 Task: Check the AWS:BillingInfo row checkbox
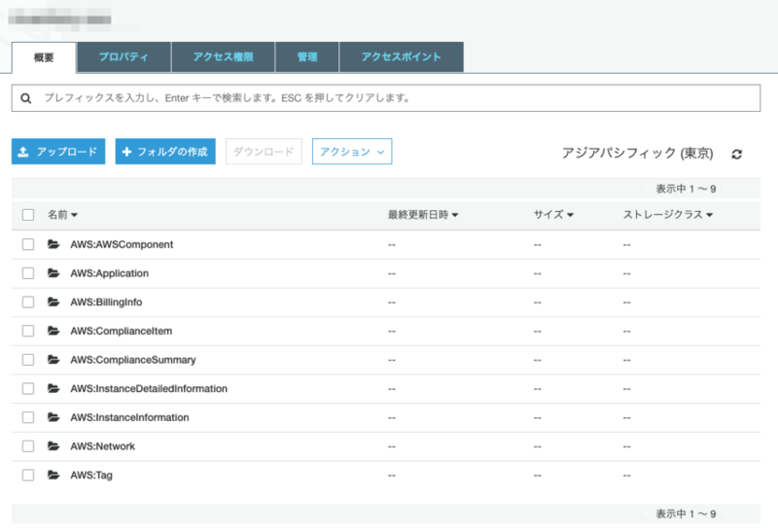pos(28,301)
